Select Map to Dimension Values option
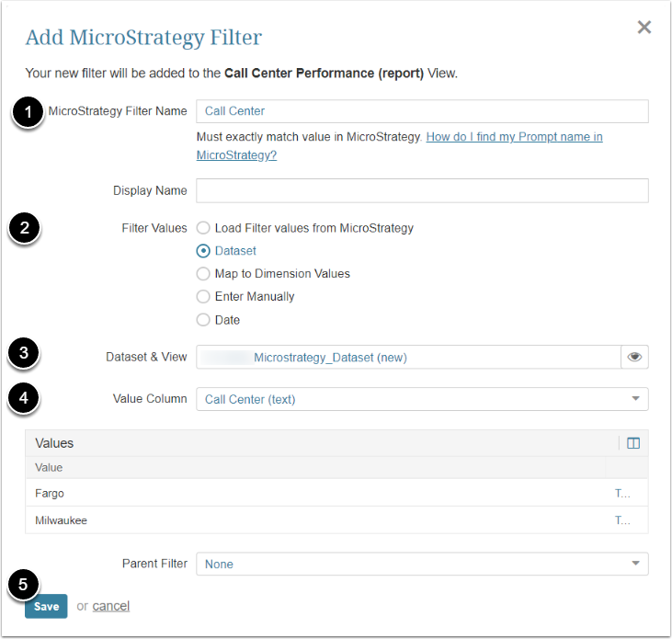Viewport: 672px width, 639px height. pos(203,274)
